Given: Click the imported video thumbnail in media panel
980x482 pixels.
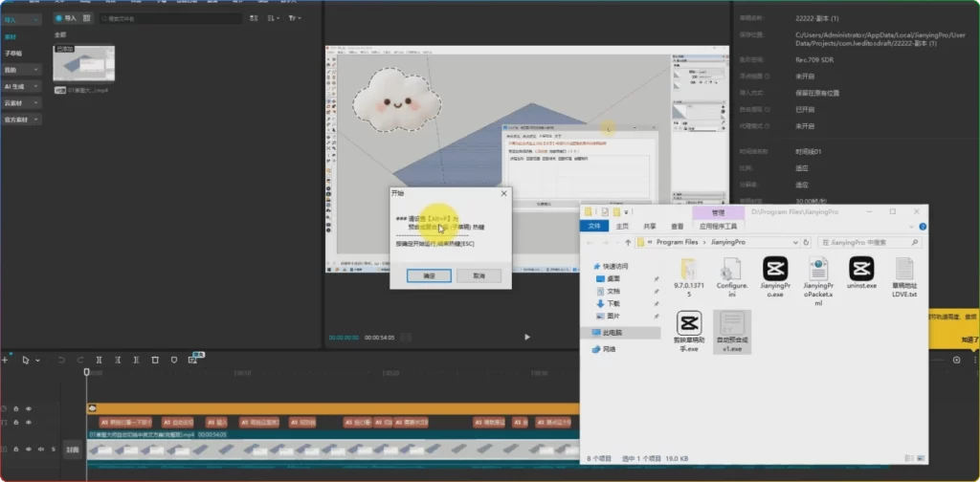Looking at the screenshot, I should (83, 64).
